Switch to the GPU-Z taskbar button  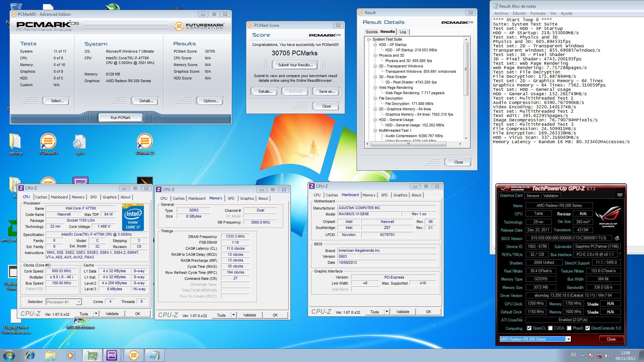point(92,355)
